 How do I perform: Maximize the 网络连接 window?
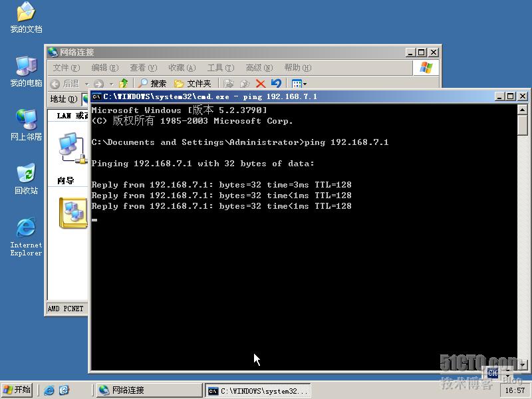(x=422, y=53)
